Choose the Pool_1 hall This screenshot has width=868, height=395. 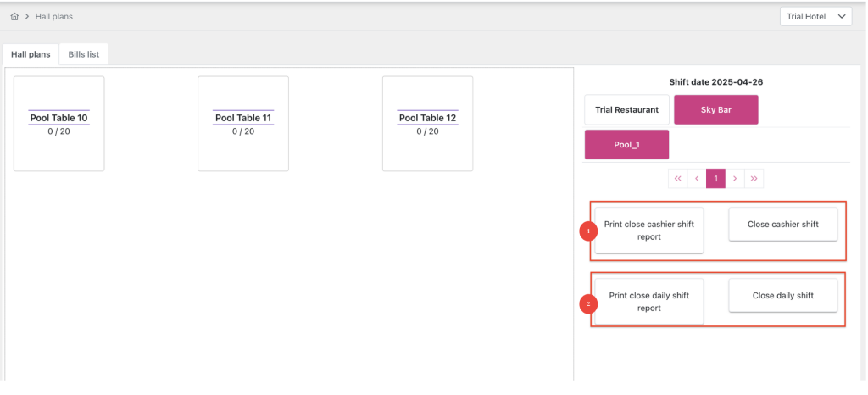[x=626, y=145]
